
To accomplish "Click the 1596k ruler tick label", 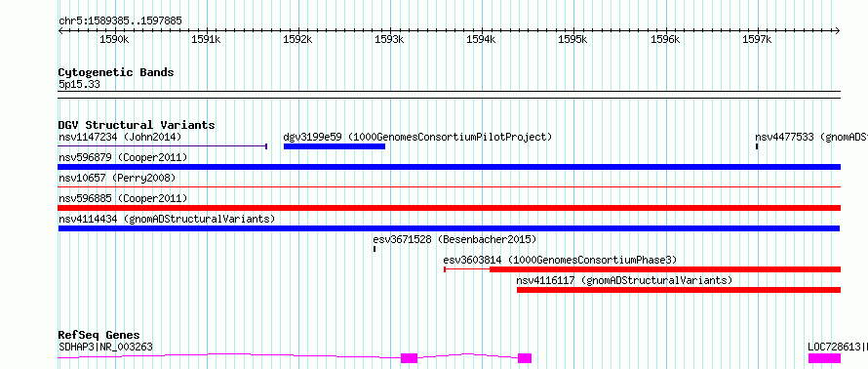I will click(x=665, y=40).
